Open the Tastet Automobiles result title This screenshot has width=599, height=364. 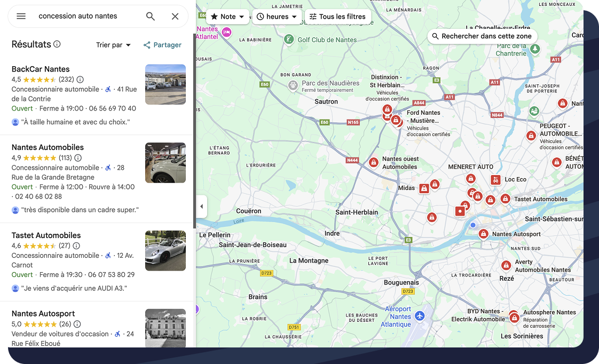pyautogui.click(x=46, y=236)
